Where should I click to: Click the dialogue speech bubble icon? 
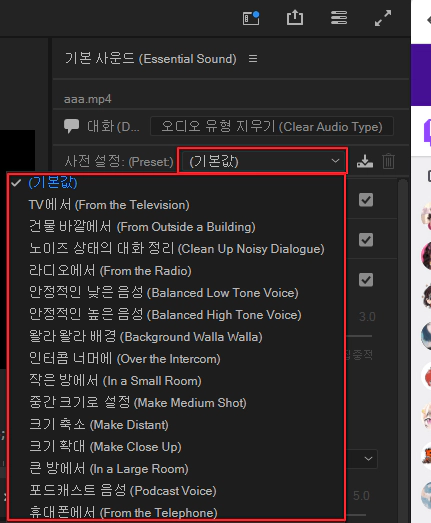(x=71, y=126)
